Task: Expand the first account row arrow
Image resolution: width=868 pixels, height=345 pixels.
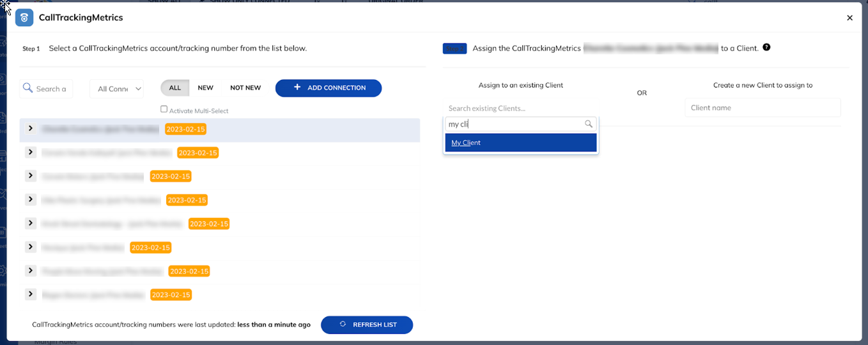Action: [30, 128]
